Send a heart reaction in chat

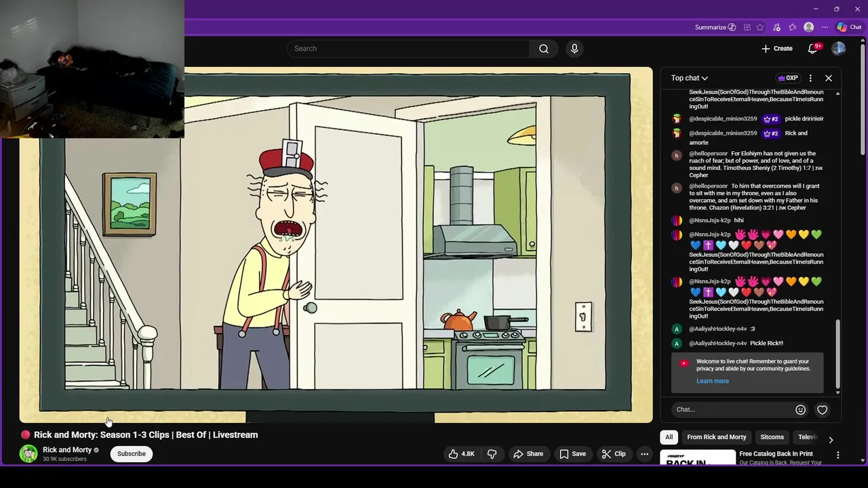tap(822, 409)
